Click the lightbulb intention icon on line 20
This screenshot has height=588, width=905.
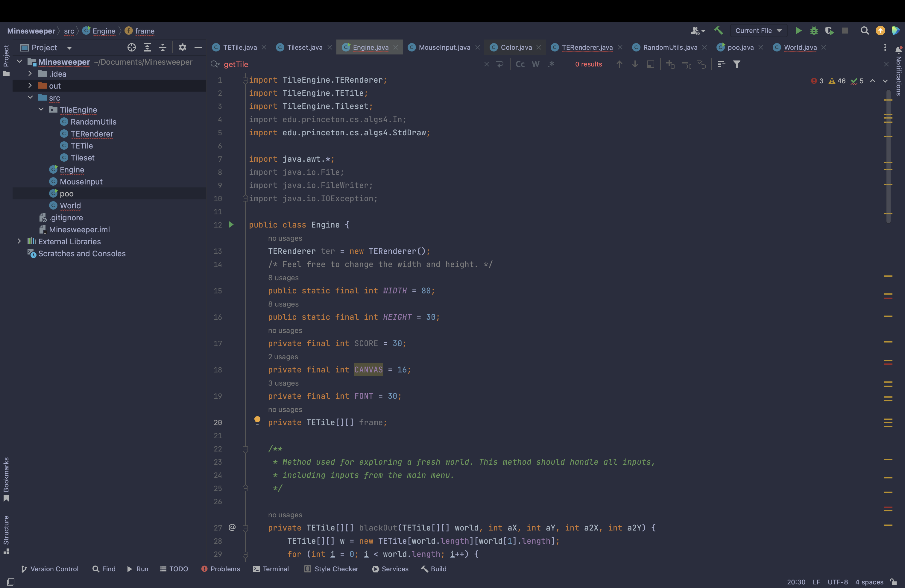pos(257,420)
